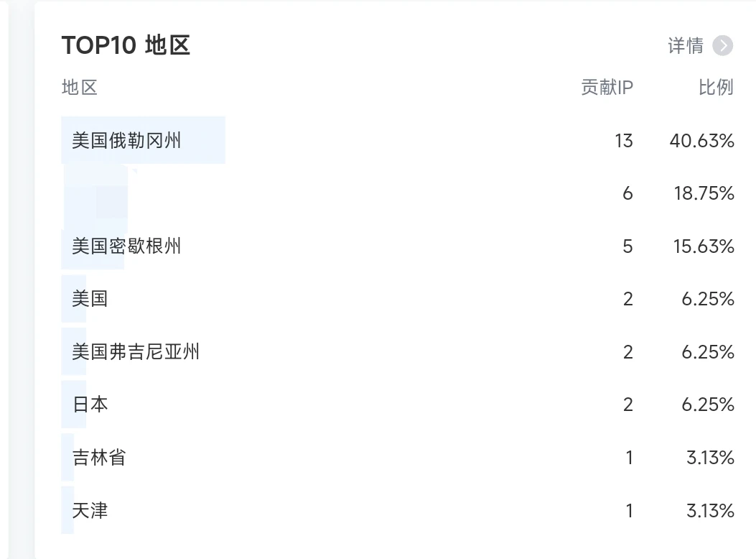This screenshot has height=559, width=756.
Task: Click the IP count 5 for 美国密歇根州
Action: click(x=627, y=246)
